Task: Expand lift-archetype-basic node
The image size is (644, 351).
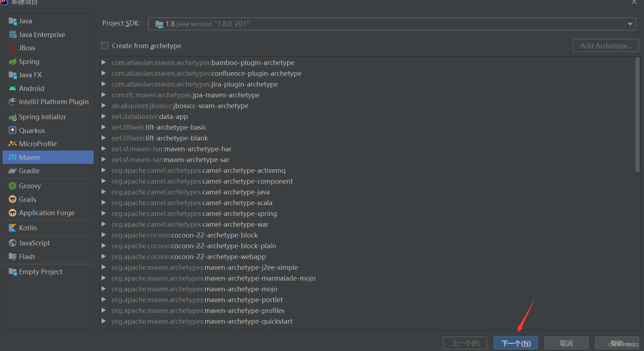Action: [104, 127]
